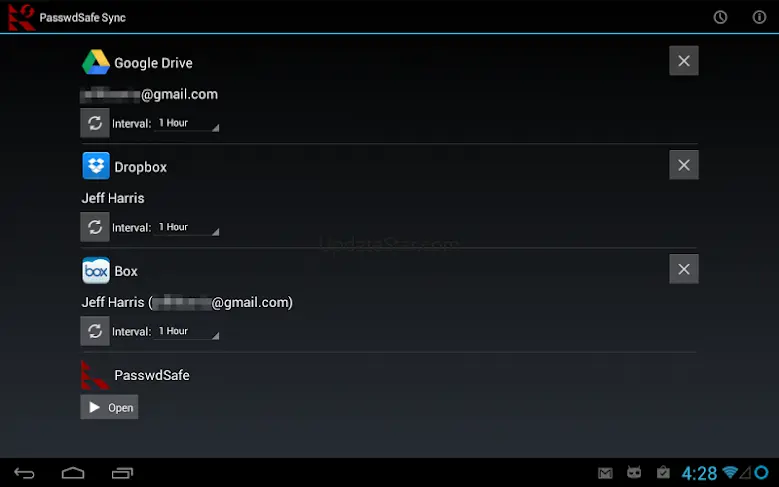Remove the Dropbox account
Image resolution: width=779 pixels, height=487 pixels.
click(x=684, y=165)
